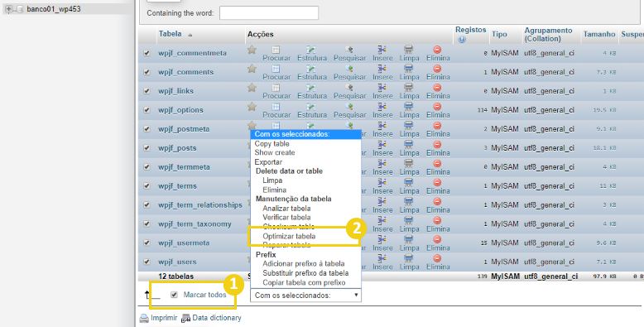
Task: Click Insere icon for wpjf_users
Action: (x=382, y=258)
